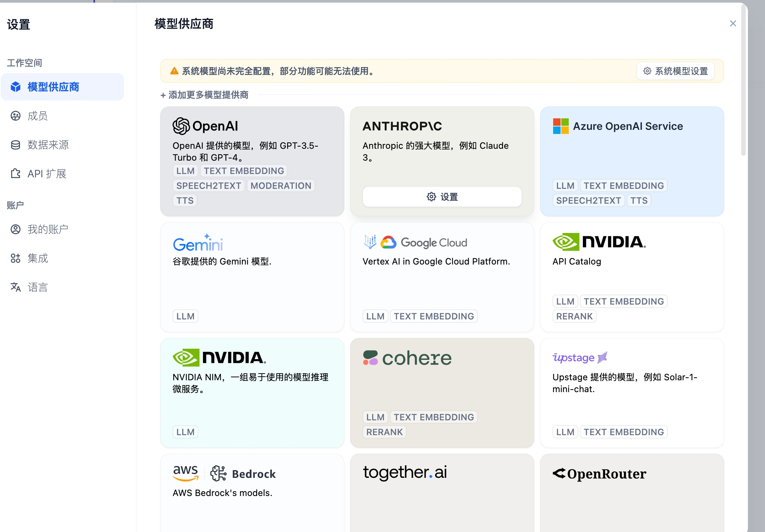The width and height of the screenshot is (765, 532).
Task: Click the dialog vertical scrollbar
Action: tap(743, 80)
